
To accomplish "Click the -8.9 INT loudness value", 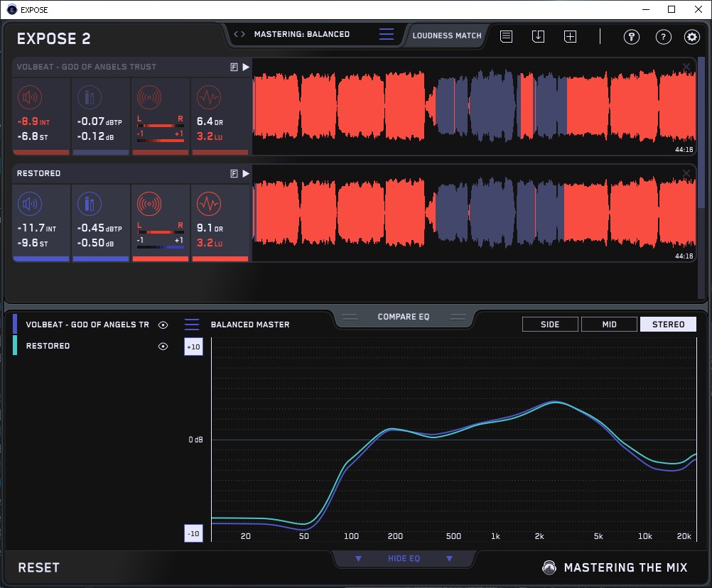I will point(33,121).
